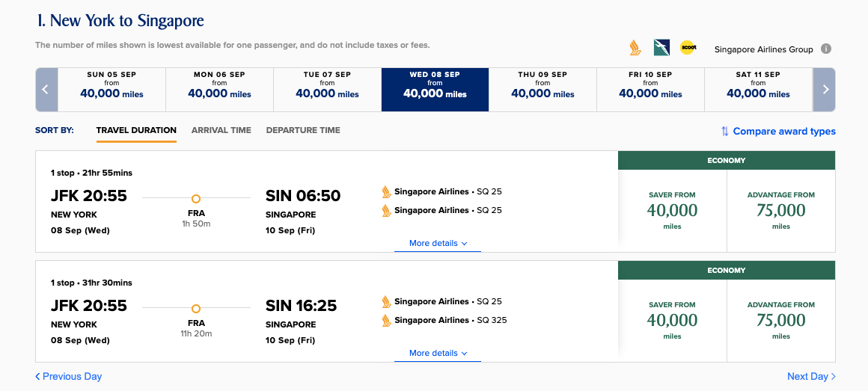Click the Compare award types swap icon
868x391 pixels.
724,132
